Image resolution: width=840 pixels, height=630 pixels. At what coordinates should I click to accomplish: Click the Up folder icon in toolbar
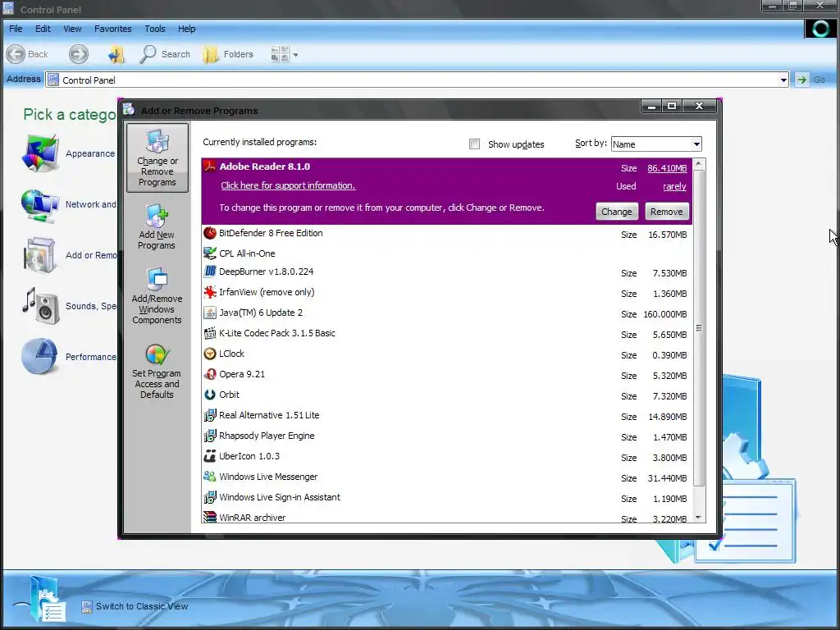[x=116, y=54]
